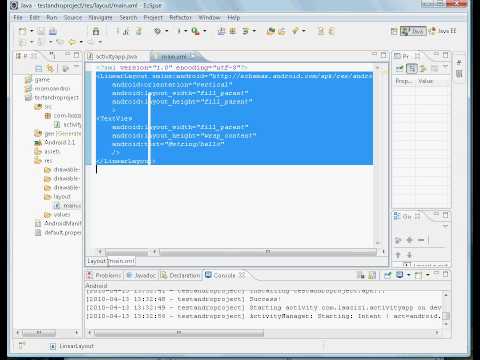
Task: Switch to the Java EE perspective
Action: point(443,31)
